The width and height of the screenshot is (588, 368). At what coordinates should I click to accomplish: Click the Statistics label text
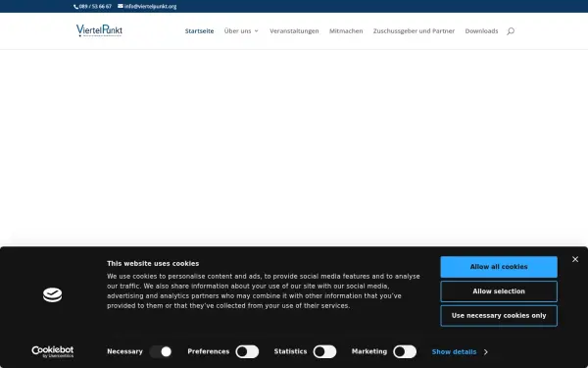pyautogui.click(x=290, y=352)
